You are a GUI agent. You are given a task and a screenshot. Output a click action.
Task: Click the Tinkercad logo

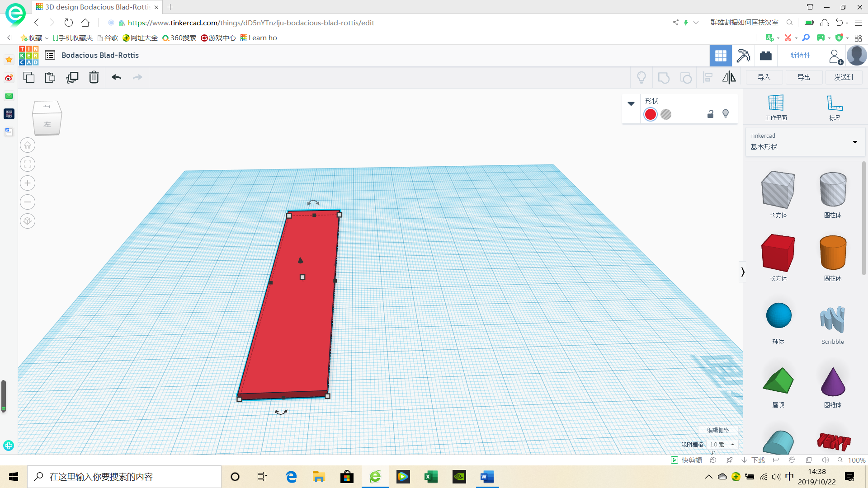pyautogui.click(x=29, y=56)
